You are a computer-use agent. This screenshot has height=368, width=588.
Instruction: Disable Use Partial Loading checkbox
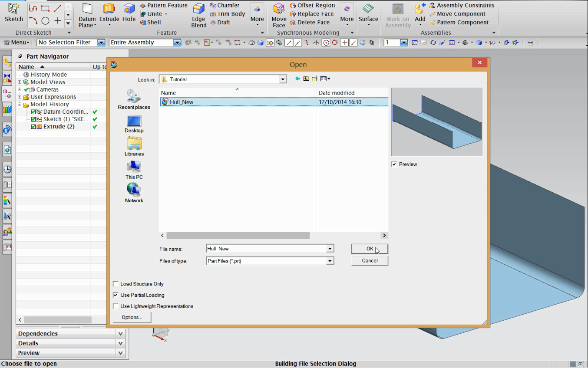pos(116,295)
